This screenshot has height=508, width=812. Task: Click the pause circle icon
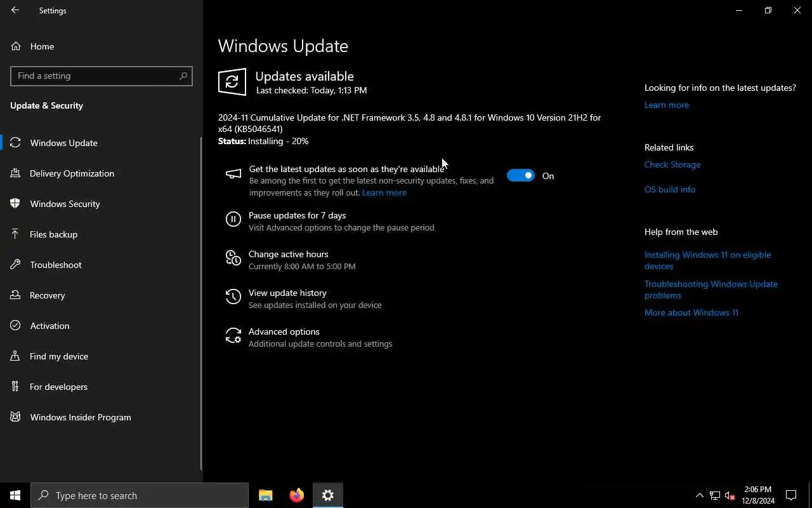(233, 220)
